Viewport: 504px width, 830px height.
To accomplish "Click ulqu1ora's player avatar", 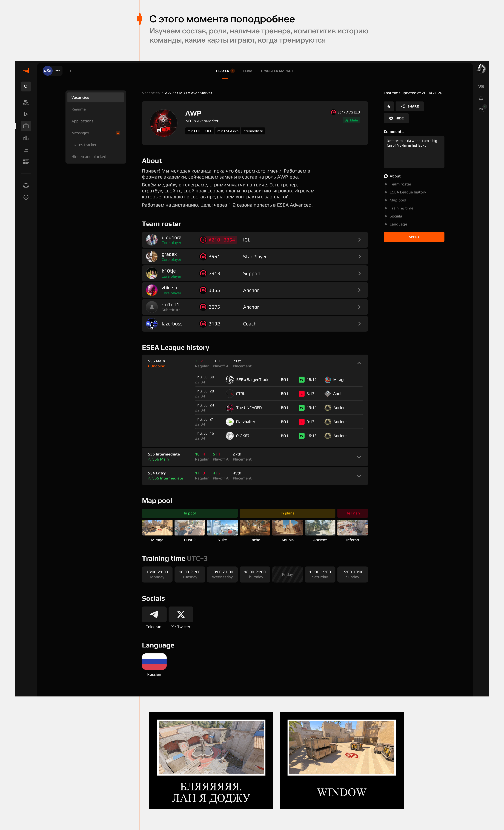I will 152,240.
